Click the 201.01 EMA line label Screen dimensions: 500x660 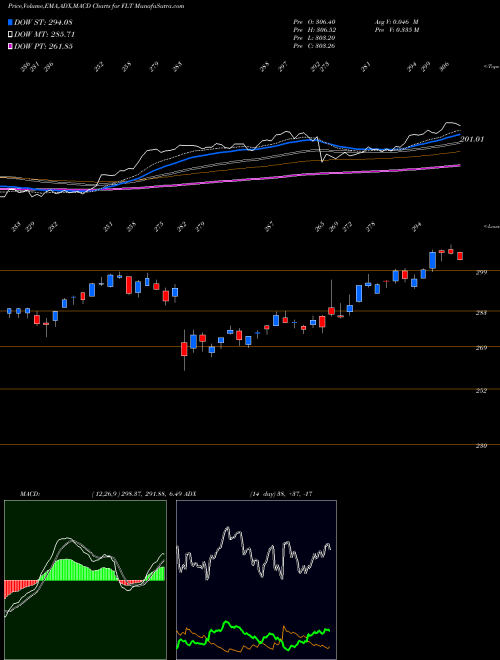tap(472, 139)
